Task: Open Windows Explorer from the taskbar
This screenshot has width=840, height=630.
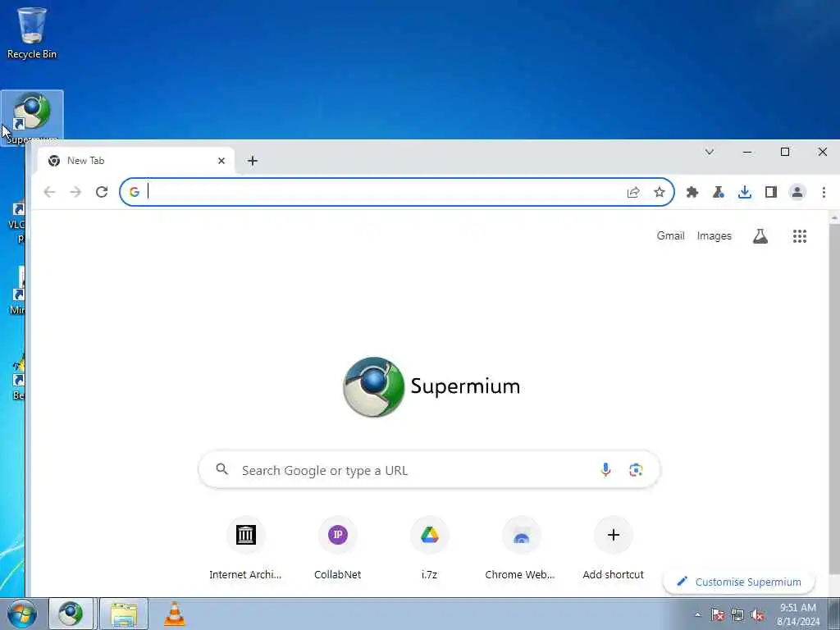Action: pyautogui.click(x=124, y=614)
